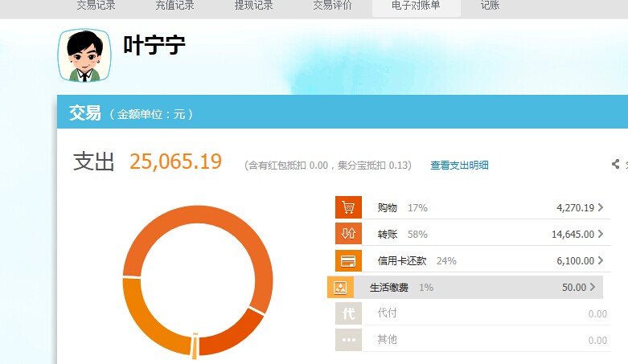Click the 含有红包抵扣 deduction note
Image resolution: width=628 pixels, height=364 pixels.
(x=327, y=166)
